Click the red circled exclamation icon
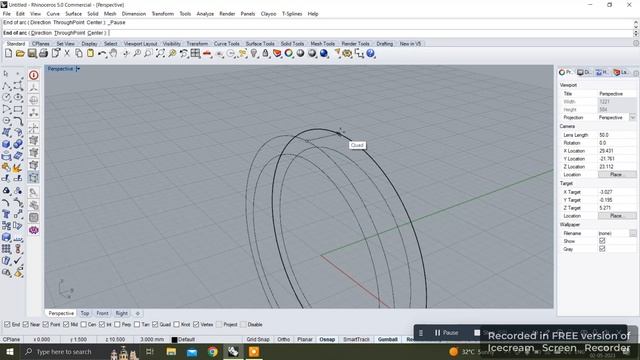This screenshot has width=640, height=360. click(x=33, y=75)
